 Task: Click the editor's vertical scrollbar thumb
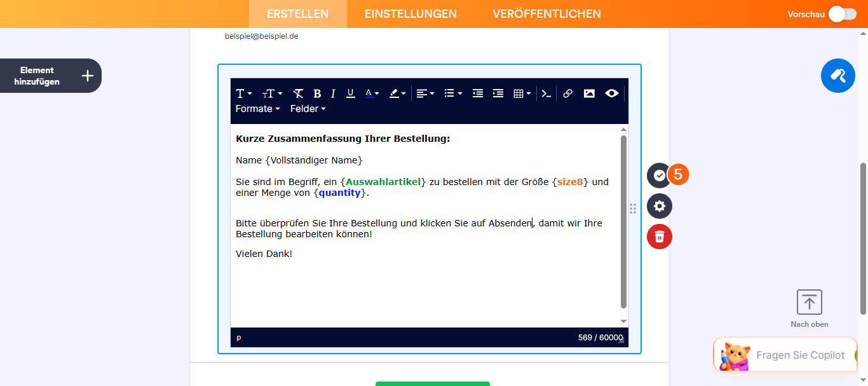[x=623, y=222]
